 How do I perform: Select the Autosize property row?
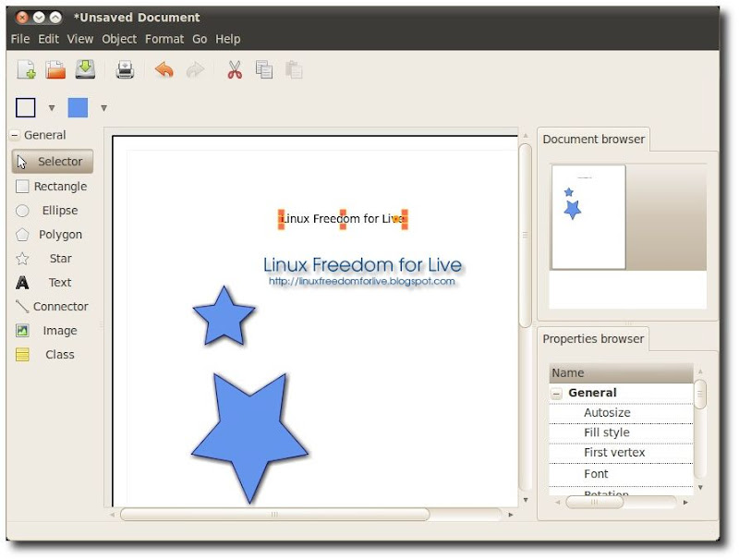(x=621, y=413)
